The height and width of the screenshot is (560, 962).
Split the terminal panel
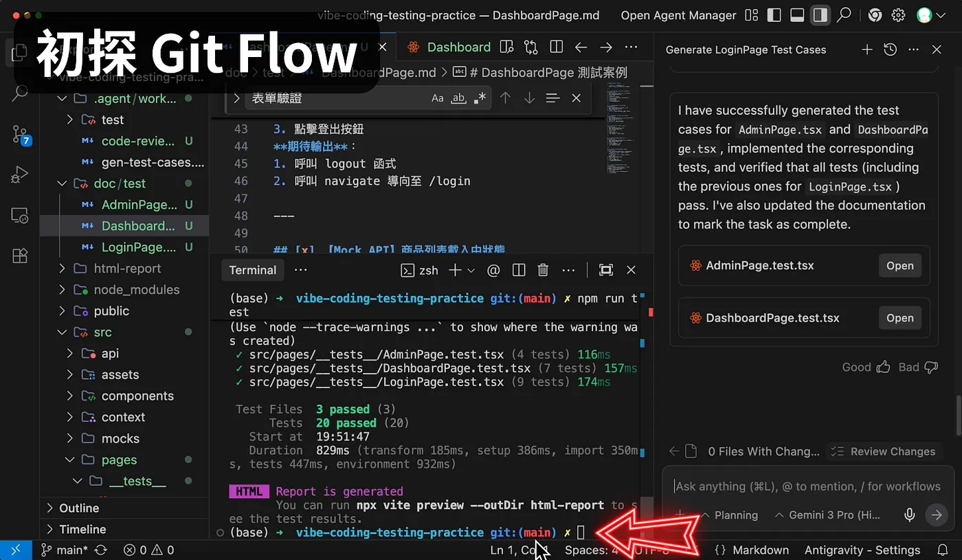(519, 270)
